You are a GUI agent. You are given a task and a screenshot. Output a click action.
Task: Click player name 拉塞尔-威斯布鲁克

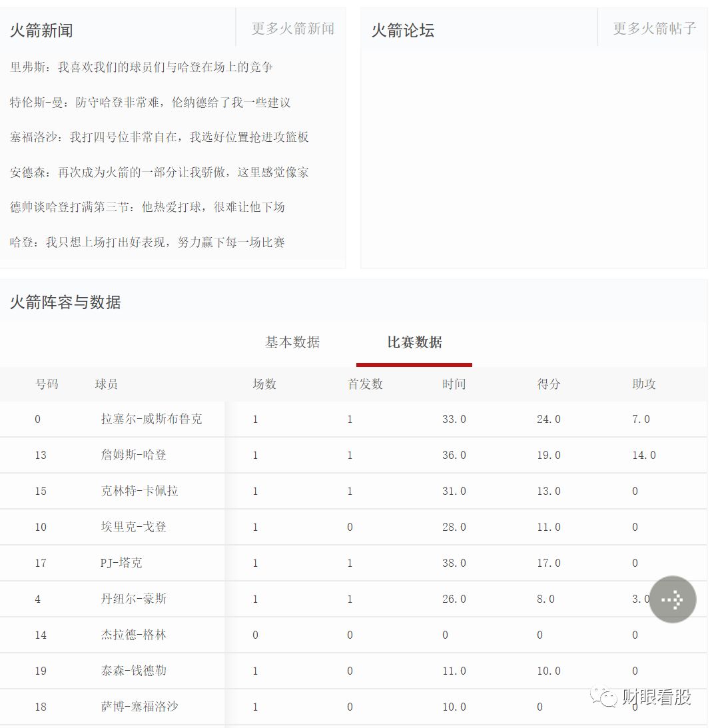(x=151, y=419)
